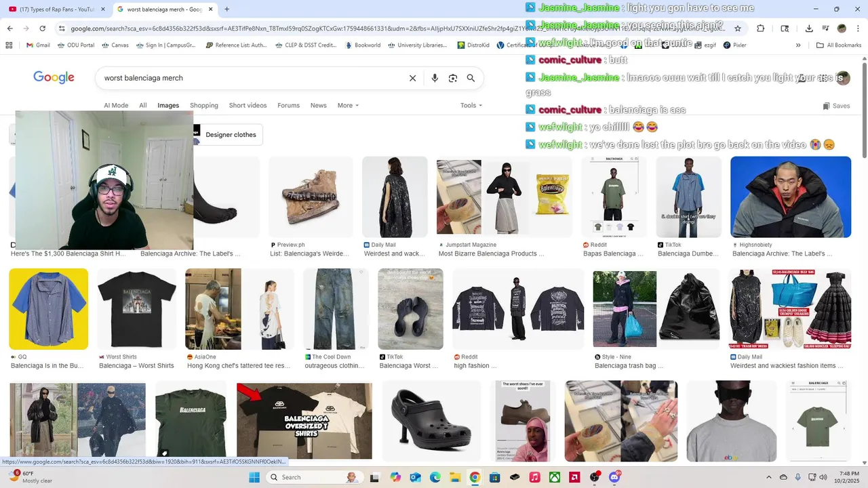This screenshot has width=868, height=488.
Task: Open the Pixler bookmark
Action: (734, 45)
